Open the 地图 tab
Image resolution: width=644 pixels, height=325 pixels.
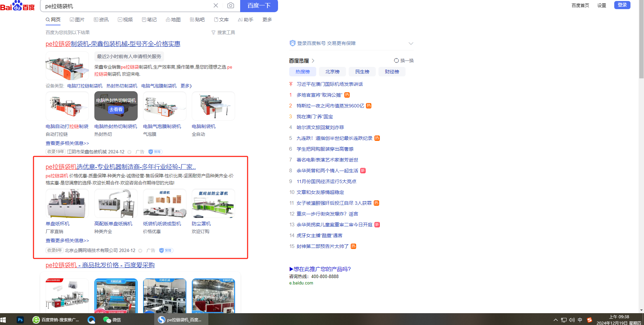[173, 20]
